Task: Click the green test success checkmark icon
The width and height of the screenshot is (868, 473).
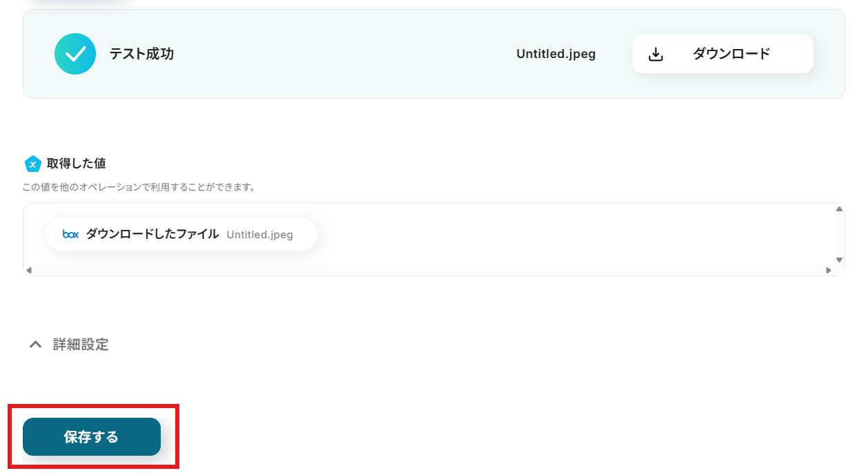Action: 75,54
